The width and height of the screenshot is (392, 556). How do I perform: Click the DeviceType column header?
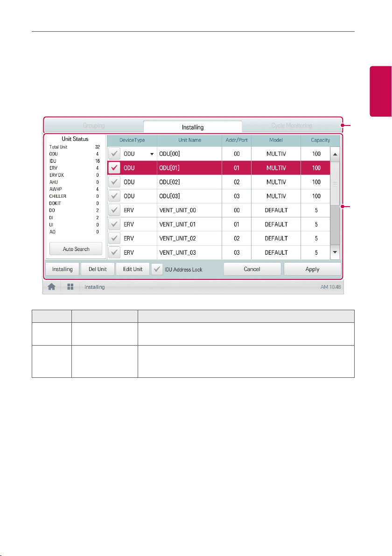point(132,140)
